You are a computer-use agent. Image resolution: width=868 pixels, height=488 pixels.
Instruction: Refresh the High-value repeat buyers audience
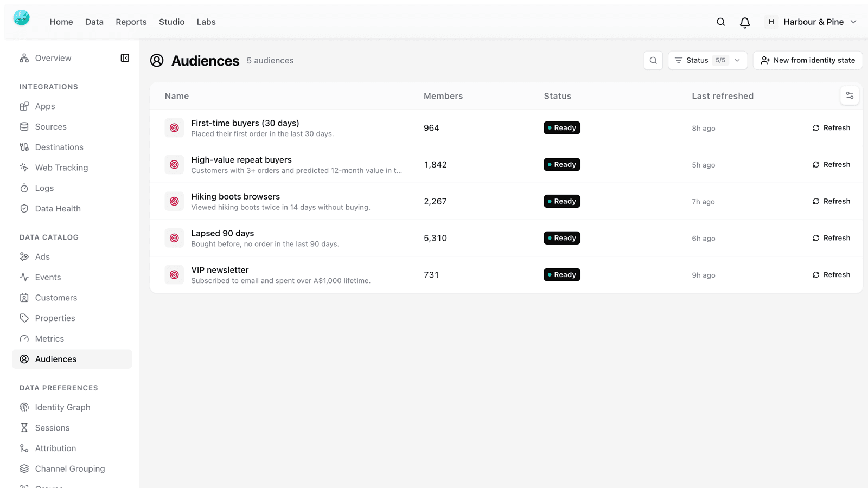(831, 164)
